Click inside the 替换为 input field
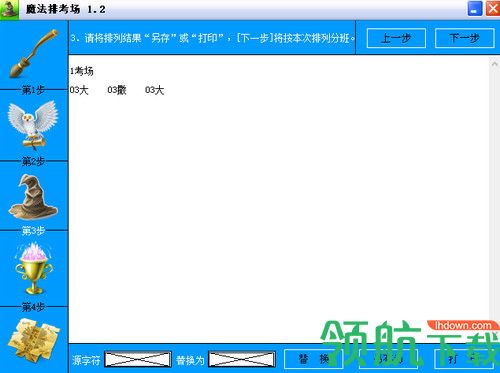The image size is (500, 373). coord(242,359)
